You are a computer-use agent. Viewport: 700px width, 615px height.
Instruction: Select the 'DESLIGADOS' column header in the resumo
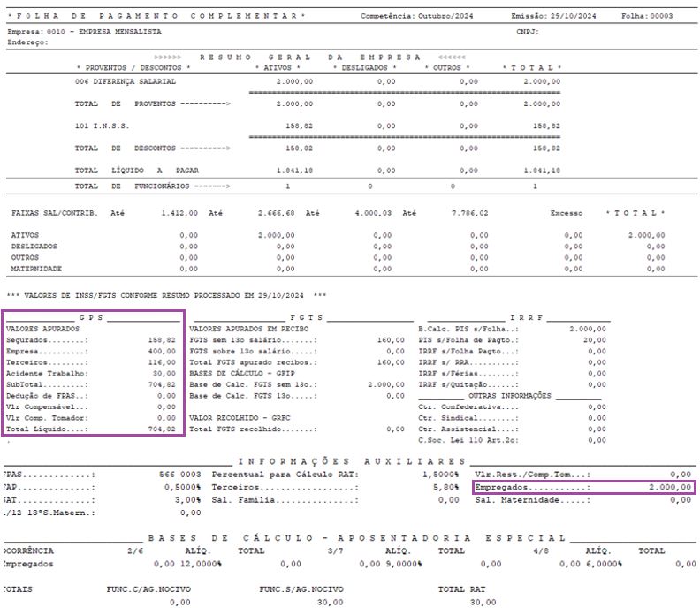point(364,68)
